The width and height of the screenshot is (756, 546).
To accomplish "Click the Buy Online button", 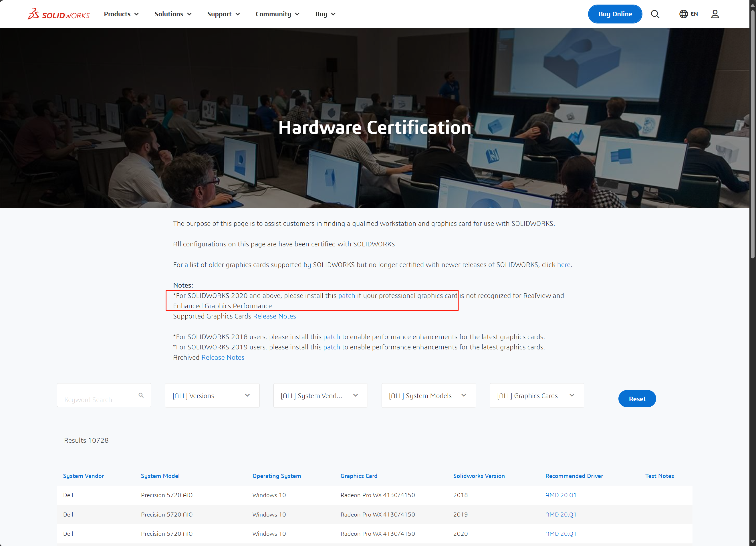I will coord(615,14).
